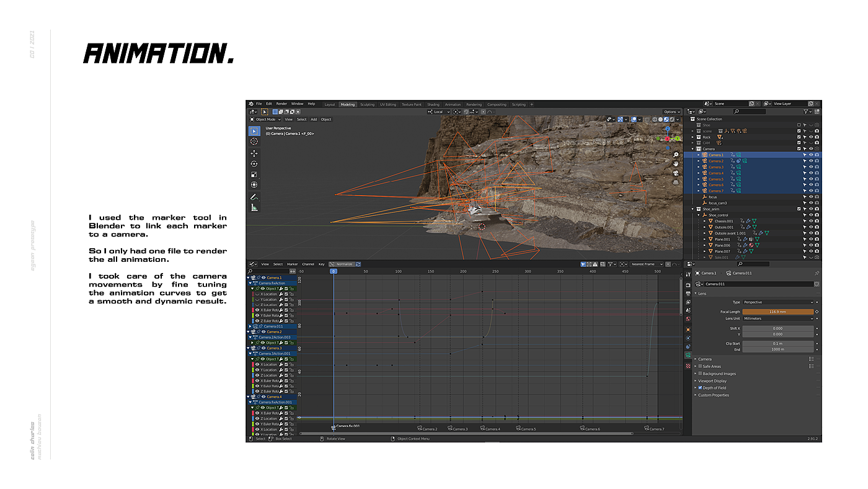Expand the Viewport Display panel

click(x=713, y=380)
